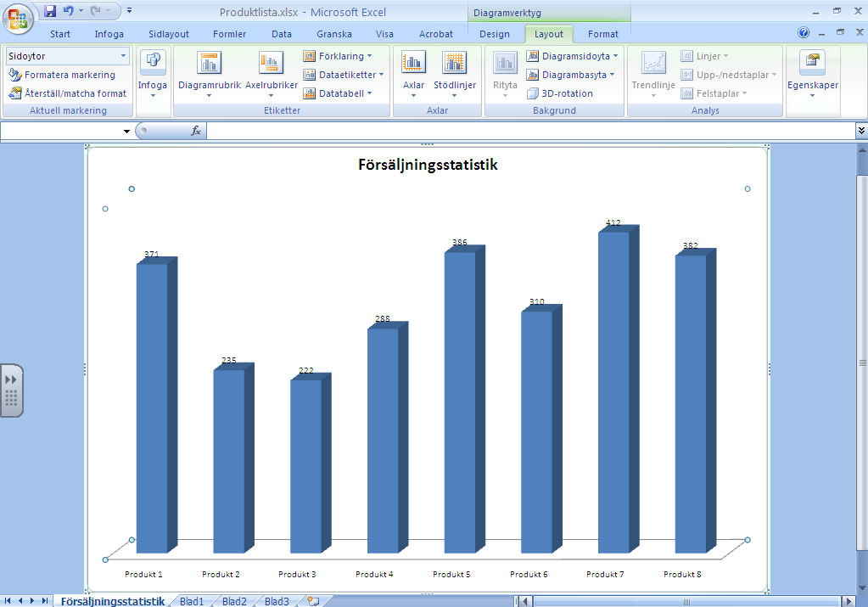Save the workbook with floppy icon
Viewport: 868px width, 607px height.
(50, 10)
